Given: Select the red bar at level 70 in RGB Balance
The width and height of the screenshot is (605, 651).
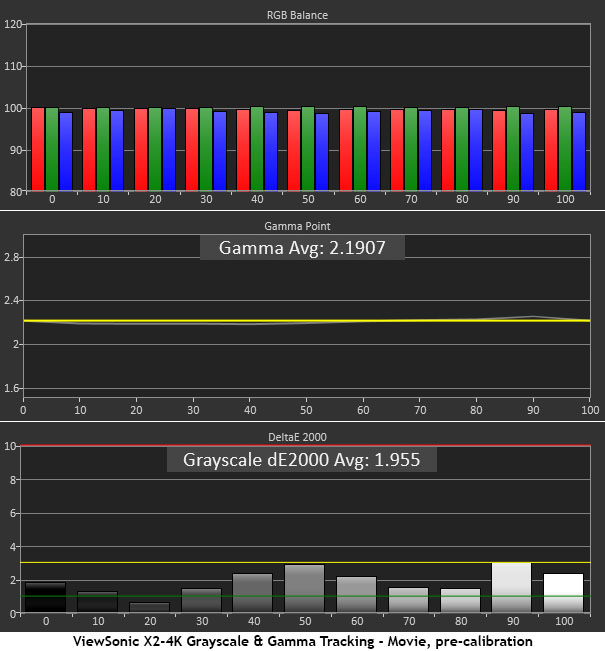Looking at the screenshot, I should (397, 149).
